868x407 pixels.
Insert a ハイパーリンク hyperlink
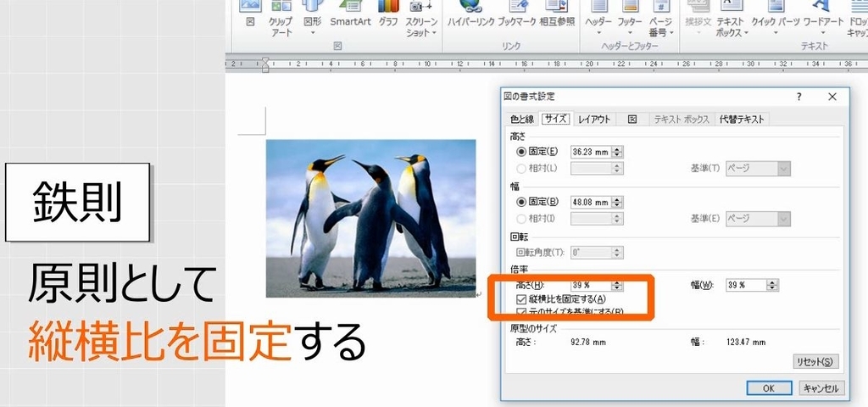470,15
